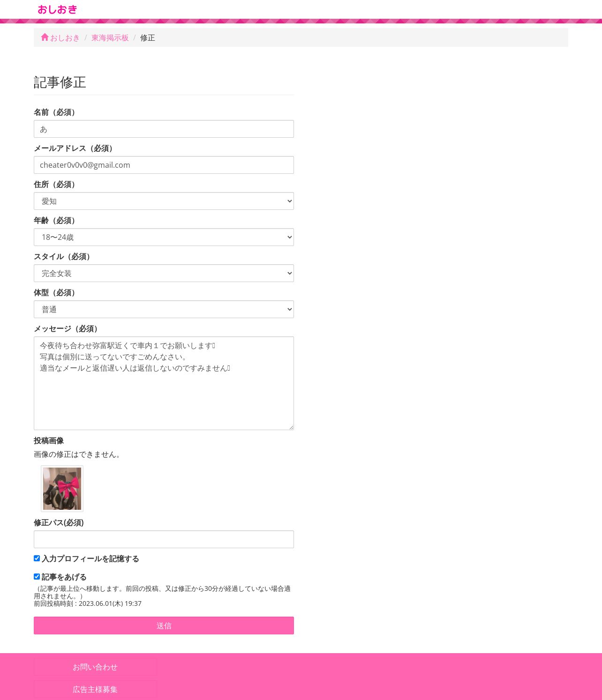The height and width of the screenshot is (700, 602).
Task: Toggle 入力プロフィールを記憶する checkbox
Action: 37,558
